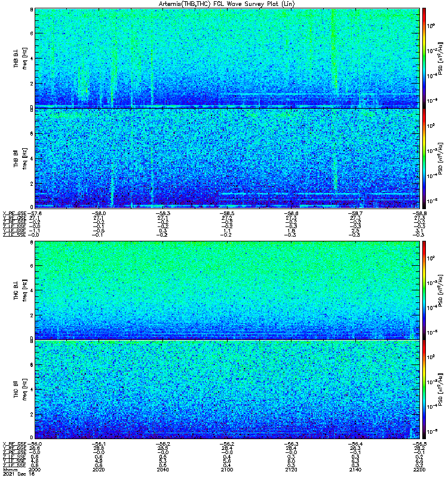Viewport: 448px width, 478px height.
Task: Click the 2020 time tick label
Action: pyautogui.click(x=98, y=470)
